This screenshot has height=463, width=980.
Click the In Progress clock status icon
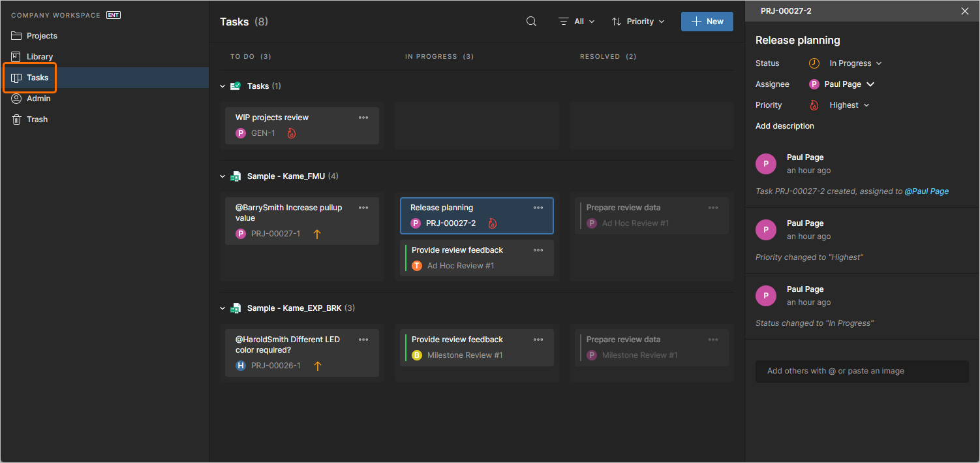point(814,63)
